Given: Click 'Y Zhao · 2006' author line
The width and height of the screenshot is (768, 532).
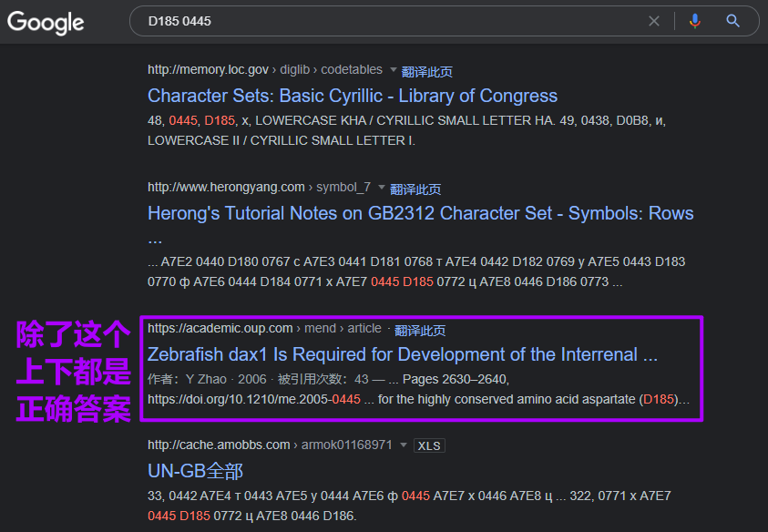Looking at the screenshot, I should click(226, 379).
